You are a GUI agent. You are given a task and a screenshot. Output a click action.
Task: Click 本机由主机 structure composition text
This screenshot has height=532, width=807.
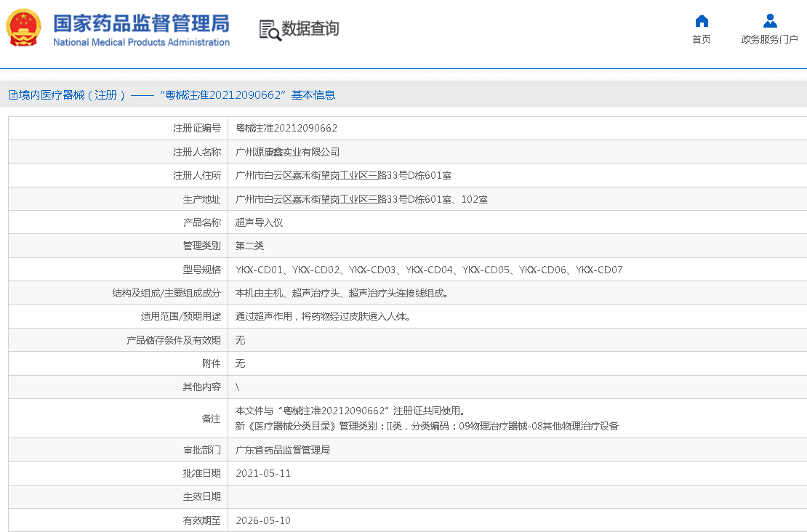tap(341, 294)
